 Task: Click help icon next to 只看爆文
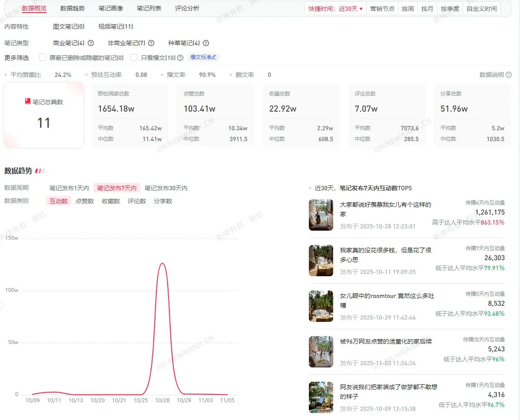tap(180, 58)
